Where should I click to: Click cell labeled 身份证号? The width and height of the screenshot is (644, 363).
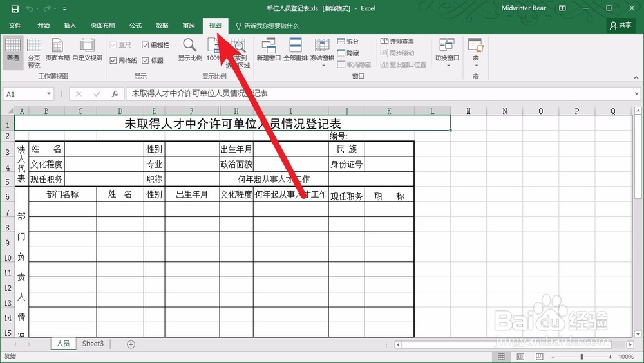(346, 164)
